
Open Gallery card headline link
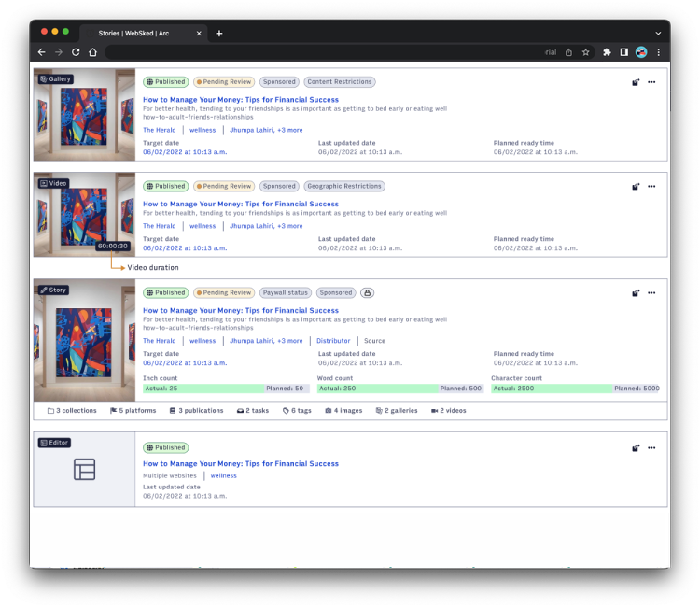241,100
